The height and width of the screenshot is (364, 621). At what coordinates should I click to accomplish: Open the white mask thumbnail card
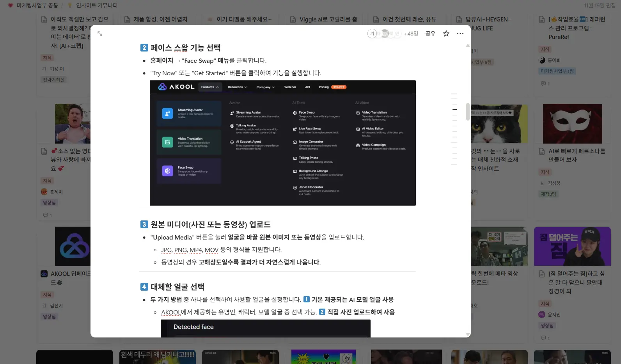point(572,123)
